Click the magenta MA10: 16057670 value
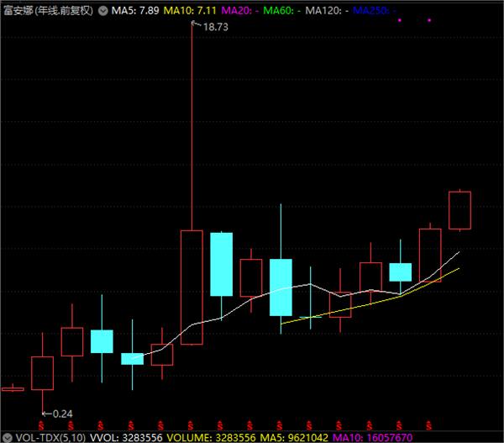 [372, 437]
